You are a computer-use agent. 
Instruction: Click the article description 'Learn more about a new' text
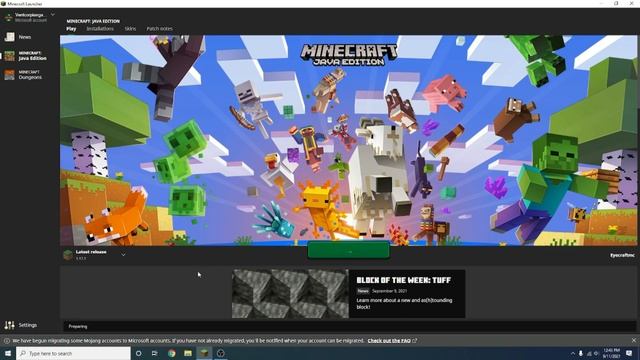pos(404,303)
